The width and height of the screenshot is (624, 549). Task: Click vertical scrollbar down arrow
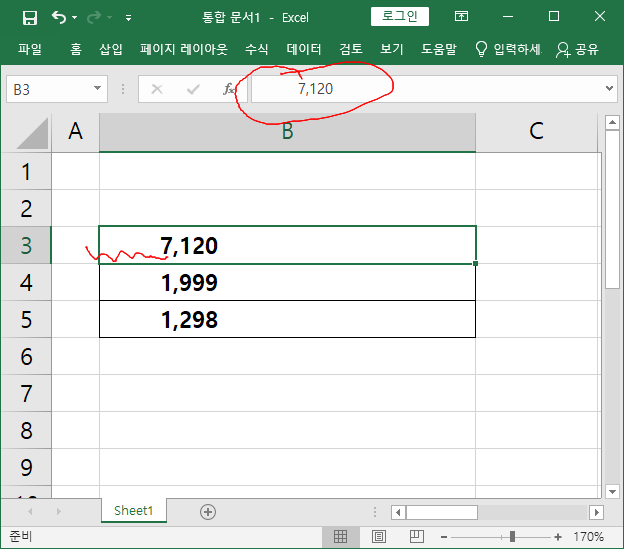coord(612,491)
